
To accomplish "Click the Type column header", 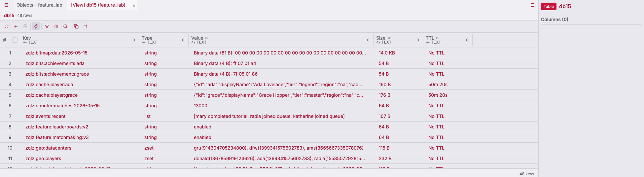I will click(x=163, y=40).
